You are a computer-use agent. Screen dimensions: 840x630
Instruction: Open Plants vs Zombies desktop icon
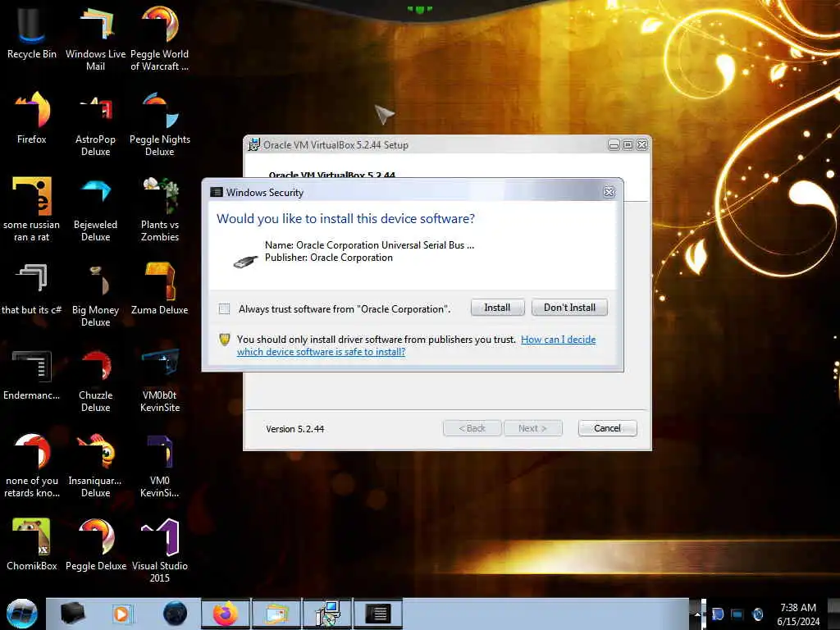tap(160, 208)
